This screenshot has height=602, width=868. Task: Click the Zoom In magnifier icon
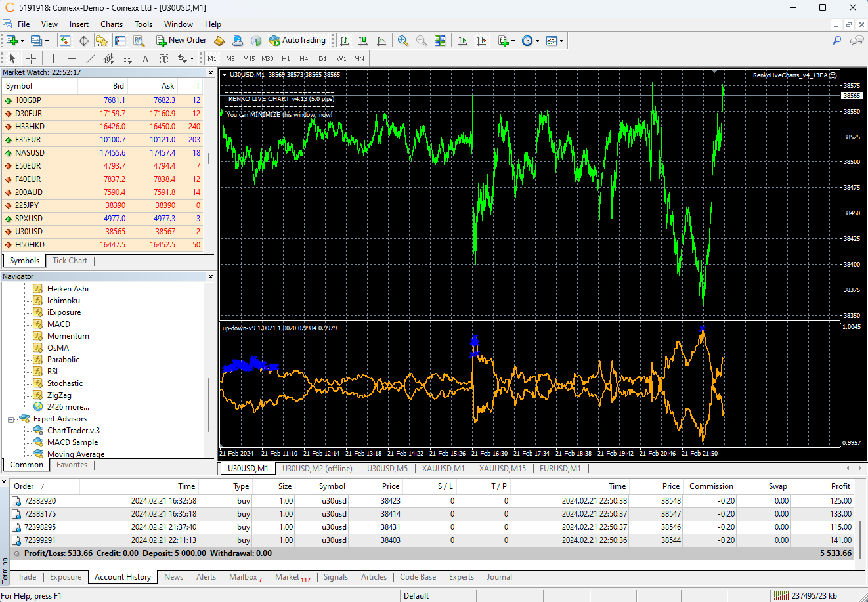coord(403,41)
